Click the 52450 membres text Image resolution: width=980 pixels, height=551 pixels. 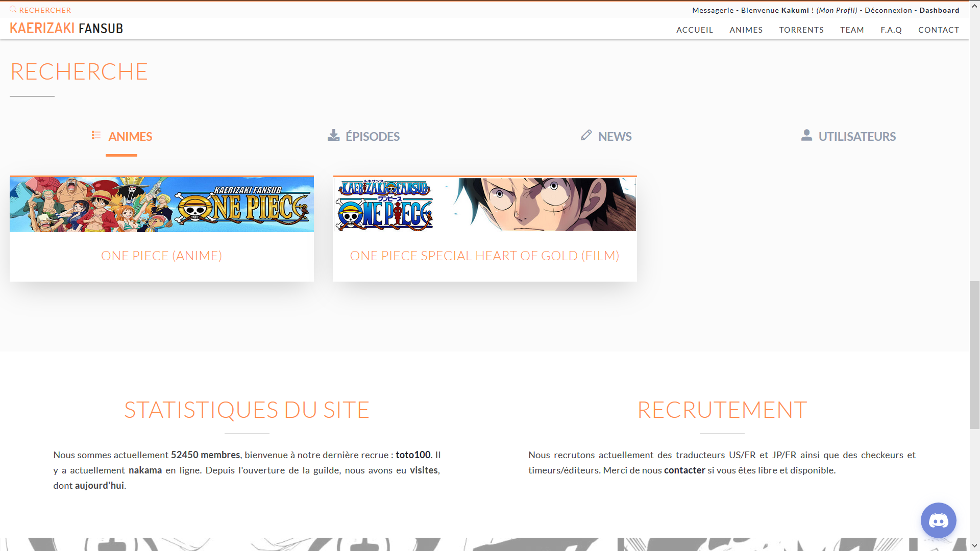[205, 455]
